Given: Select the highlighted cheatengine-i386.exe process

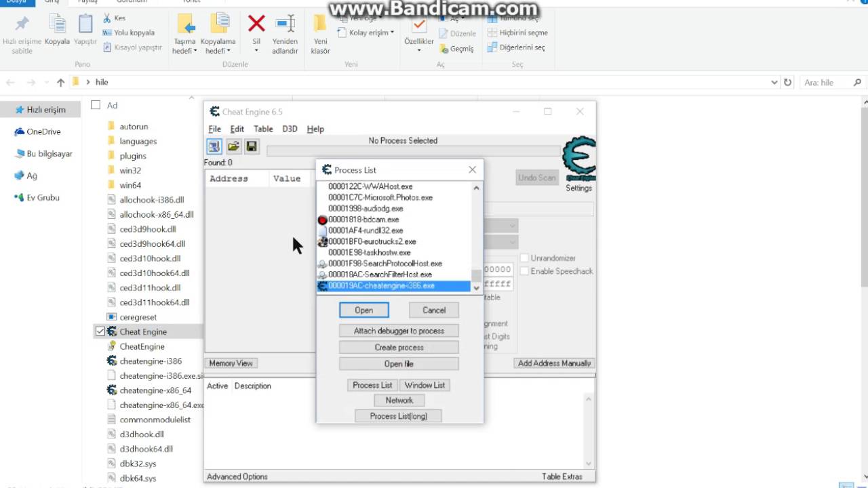Looking at the screenshot, I should pyautogui.click(x=394, y=286).
